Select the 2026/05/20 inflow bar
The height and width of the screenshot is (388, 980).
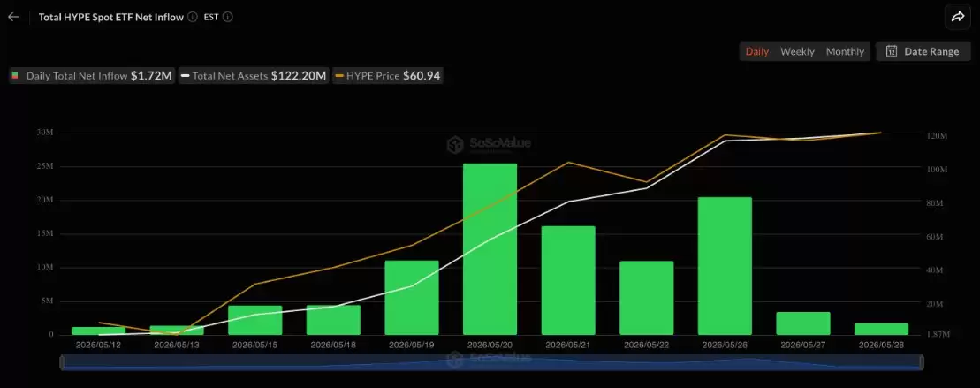click(490, 248)
